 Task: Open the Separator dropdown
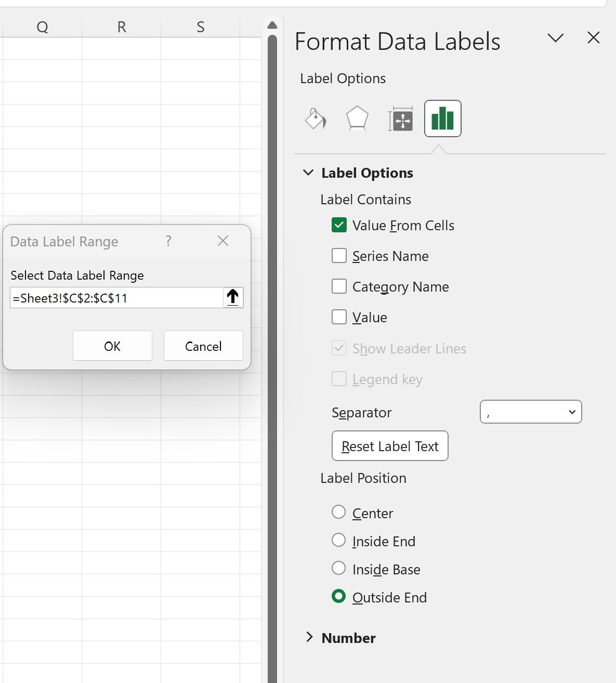pyautogui.click(x=531, y=412)
